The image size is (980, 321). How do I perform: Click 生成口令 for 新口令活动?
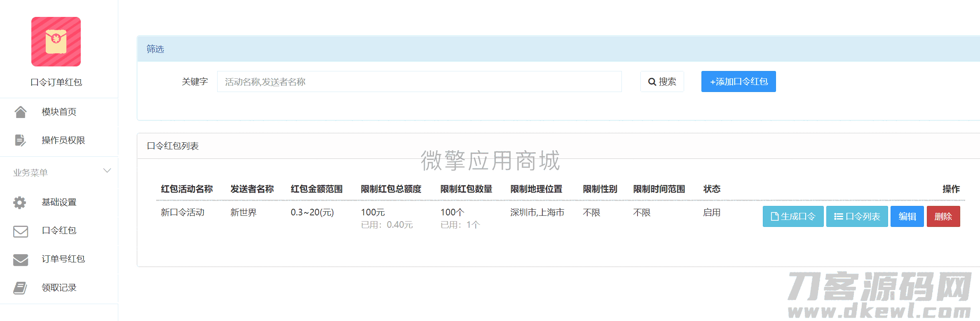click(x=793, y=217)
